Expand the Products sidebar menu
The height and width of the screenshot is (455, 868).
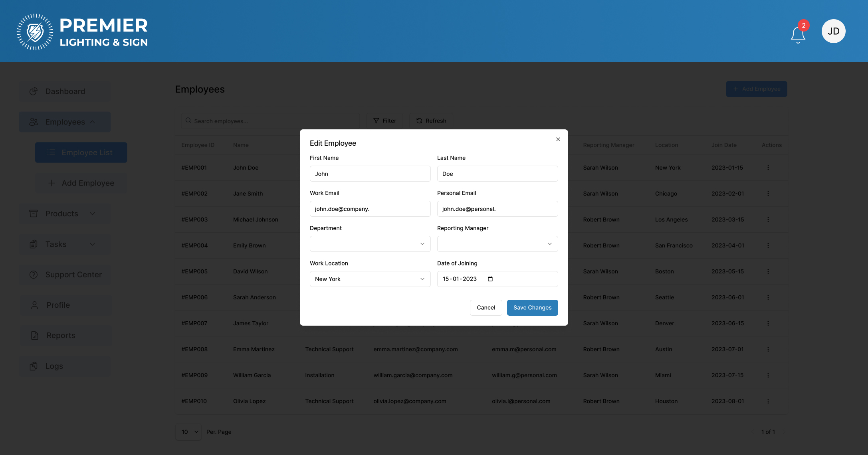click(x=65, y=214)
